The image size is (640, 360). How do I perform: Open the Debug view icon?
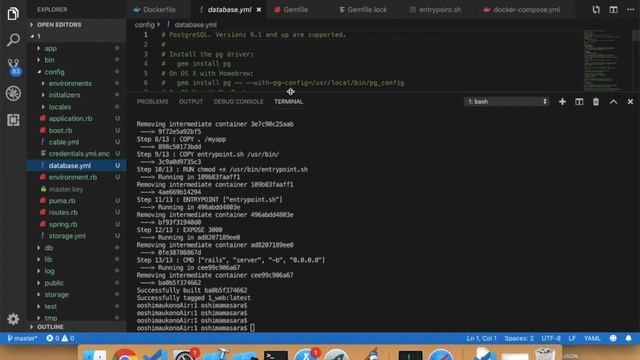[13, 93]
